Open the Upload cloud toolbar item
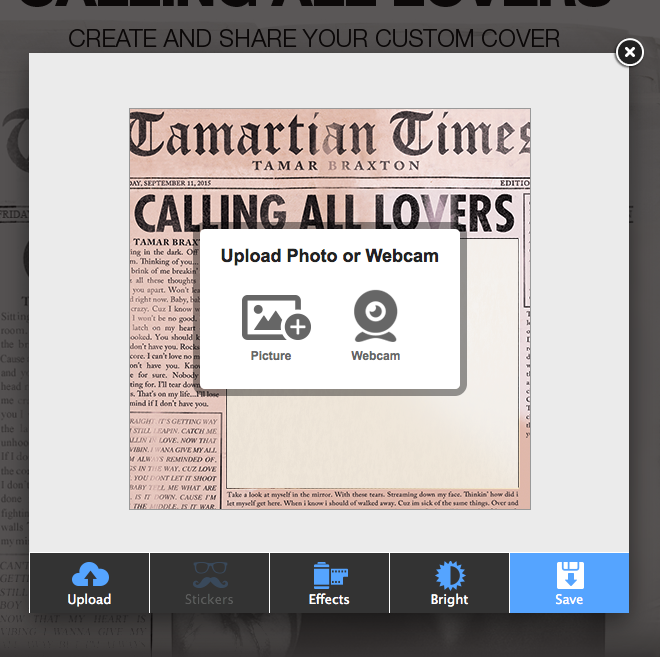Image resolution: width=660 pixels, height=657 pixels. [89, 583]
